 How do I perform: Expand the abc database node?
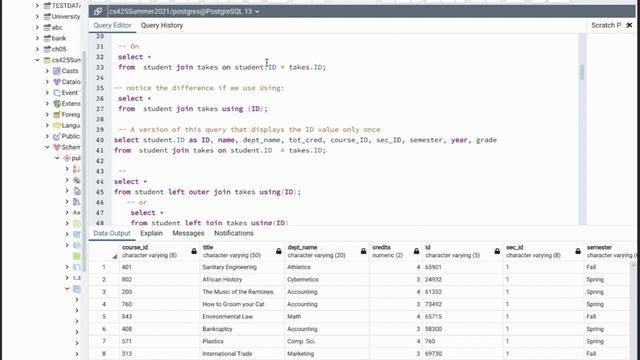click(x=37, y=27)
